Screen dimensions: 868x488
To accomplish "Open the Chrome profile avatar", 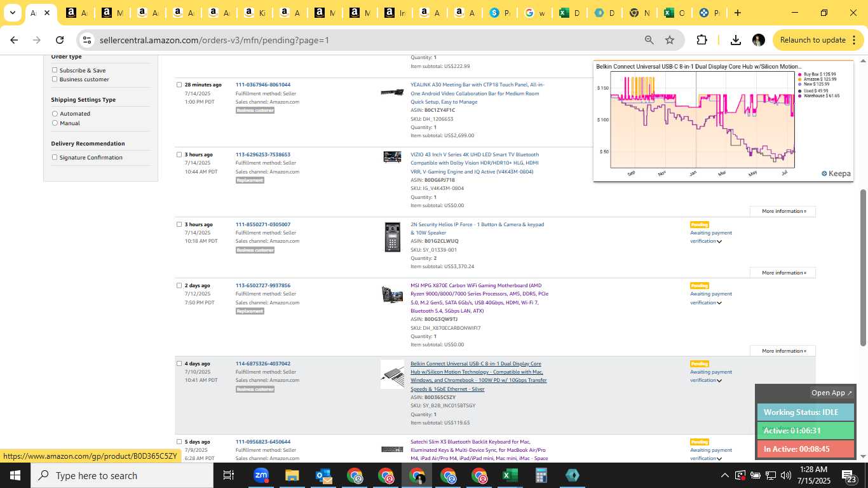I will click(758, 40).
